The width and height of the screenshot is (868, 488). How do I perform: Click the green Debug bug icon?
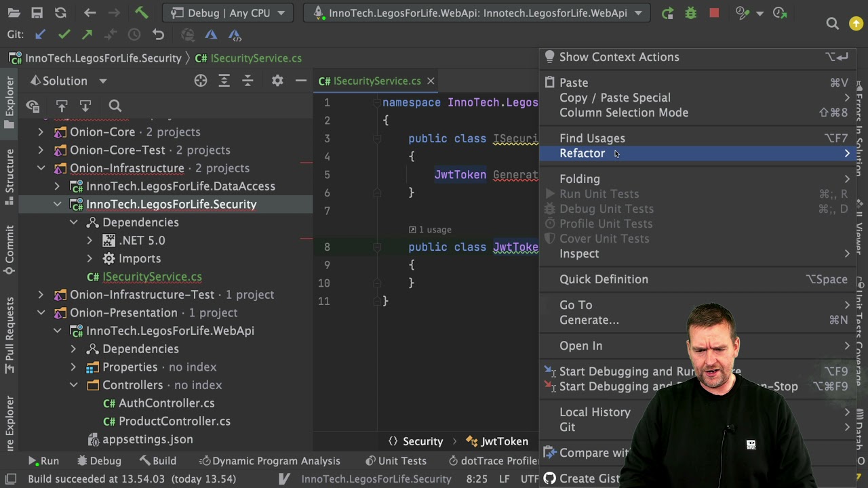coord(690,13)
